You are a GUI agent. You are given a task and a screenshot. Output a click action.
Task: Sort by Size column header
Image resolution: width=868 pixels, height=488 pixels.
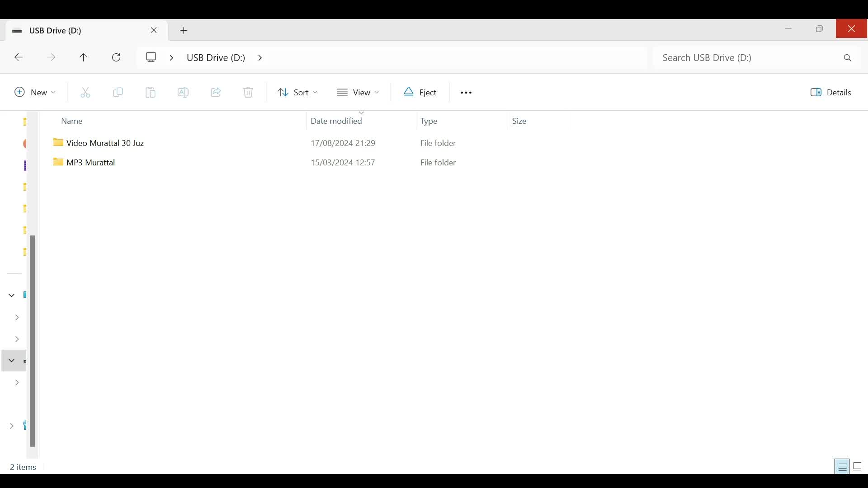pos(538,121)
